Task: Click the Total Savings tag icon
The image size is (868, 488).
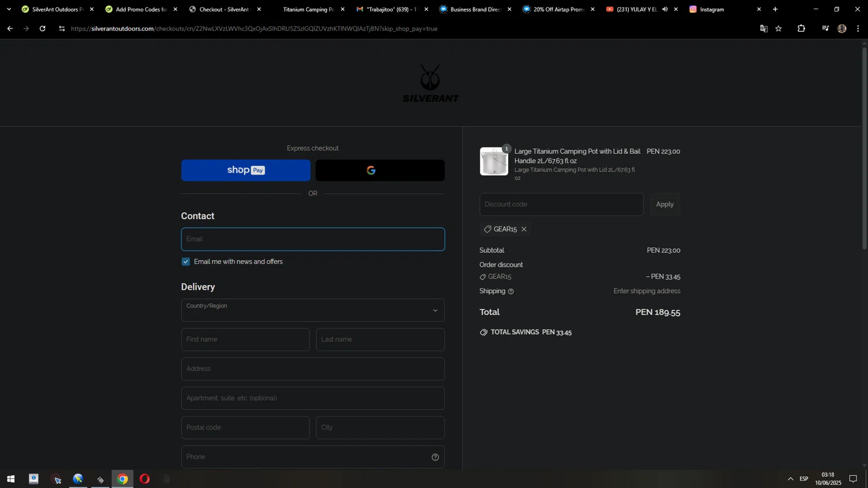Action: point(483,332)
